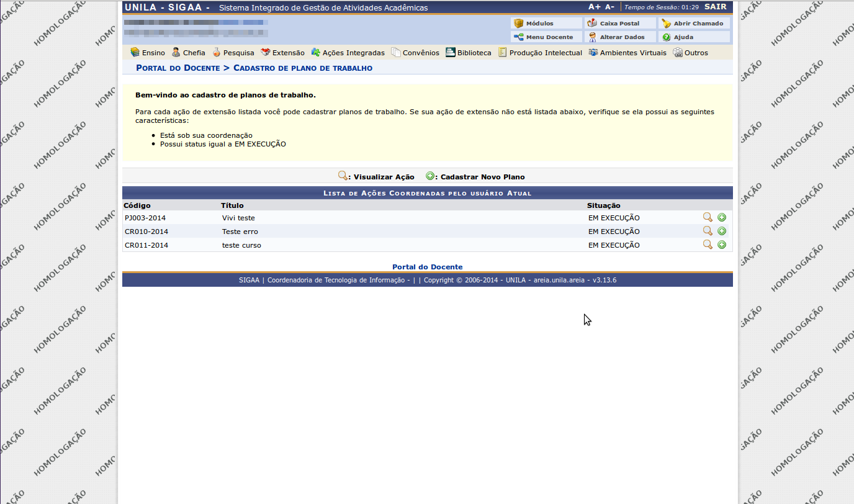854x504 pixels.
Task: Click EM EXECUÇÃO status of PJ003-2014
Action: [x=614, y=218]
